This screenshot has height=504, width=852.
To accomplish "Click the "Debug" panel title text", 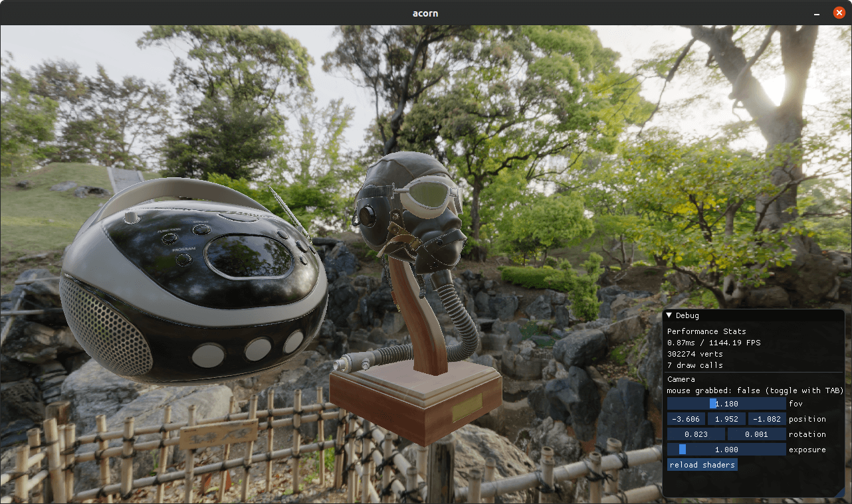I will pos(687,315).
